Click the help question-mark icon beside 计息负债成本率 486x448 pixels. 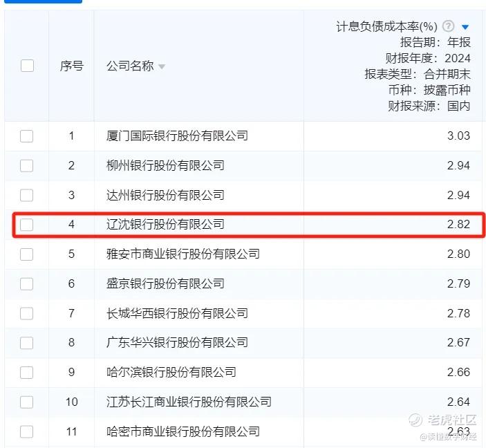(x=448, y=26)
